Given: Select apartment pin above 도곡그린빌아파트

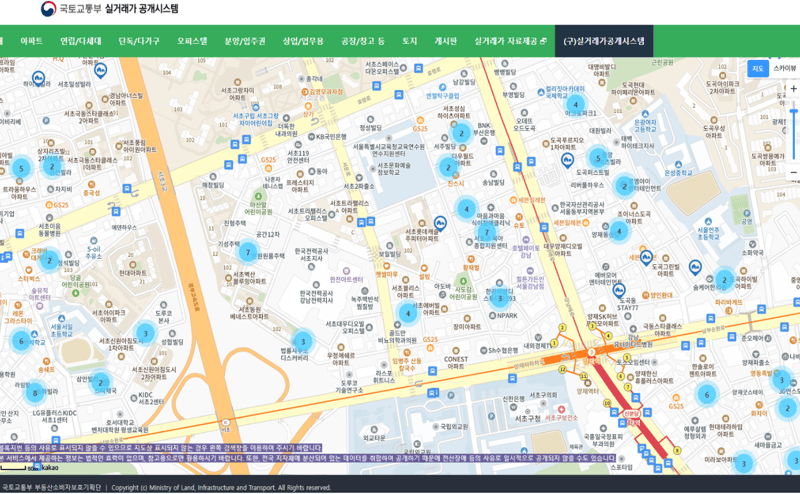Looking at the screenshot, I should pyautogui.click(x=646, y=257).
